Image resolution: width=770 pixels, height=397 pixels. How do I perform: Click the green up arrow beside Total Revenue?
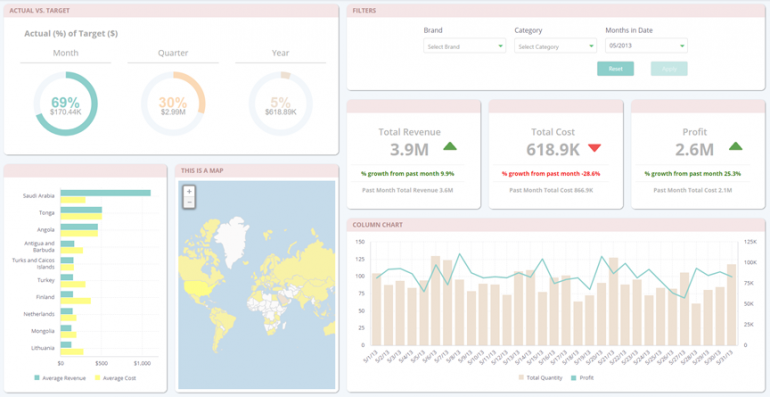(450, 146)
